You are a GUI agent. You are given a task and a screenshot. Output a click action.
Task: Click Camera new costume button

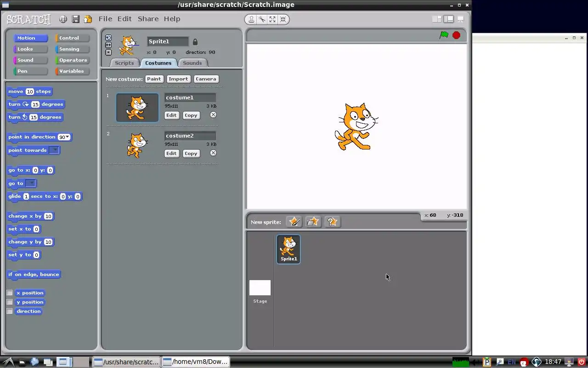(206, 79)
